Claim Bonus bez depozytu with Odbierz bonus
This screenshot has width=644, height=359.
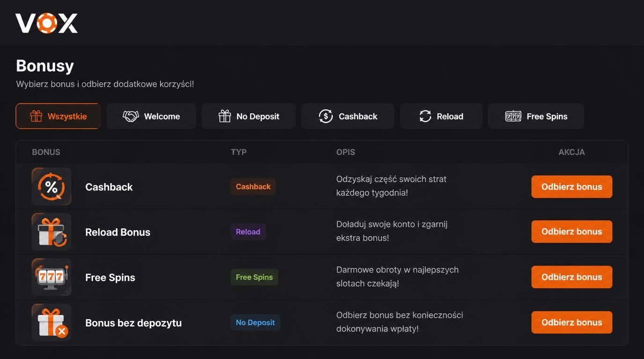click(x=572, y=322)
